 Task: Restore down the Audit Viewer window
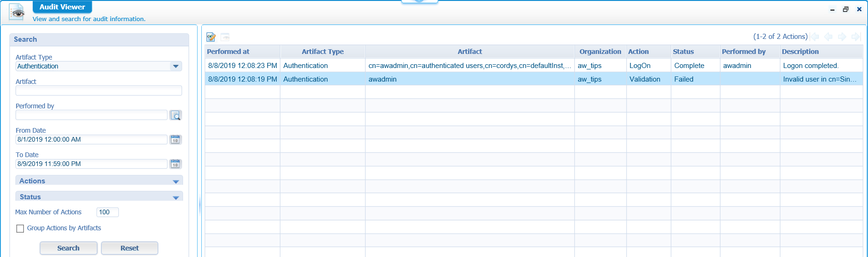(846, 9)
